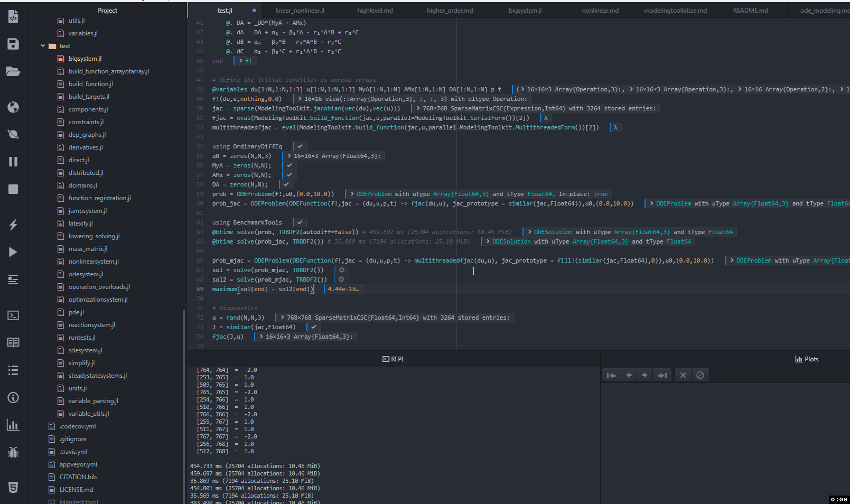
Task: Open a folder with the folder icon
Action: [13, 71]
